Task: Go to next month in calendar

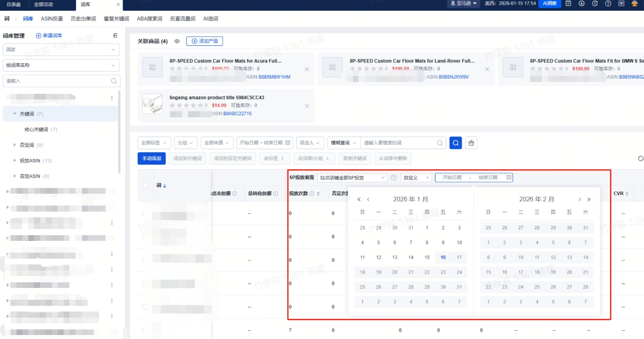Action: [579, 199]
